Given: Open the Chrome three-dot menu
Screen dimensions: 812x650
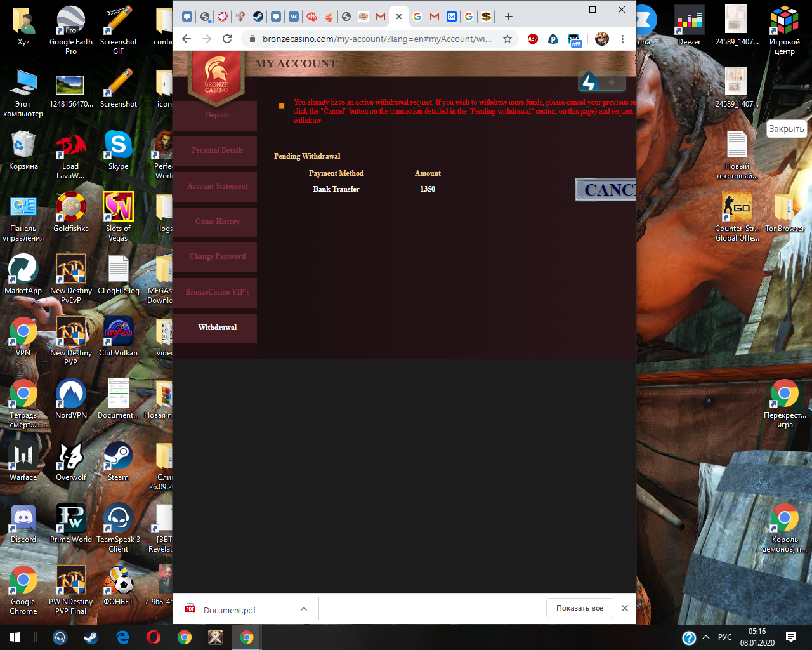Looking at the screenshot, I should click(x=623, y=39).
